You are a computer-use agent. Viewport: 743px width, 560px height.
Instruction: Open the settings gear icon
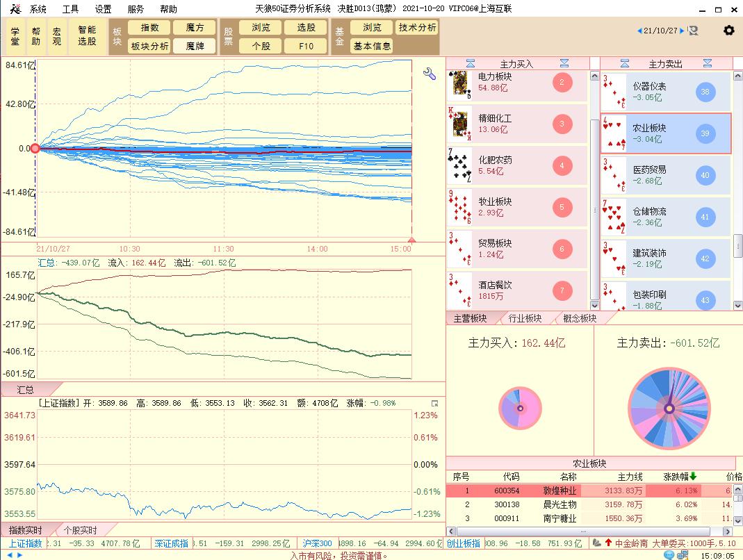[x=729, y=31]
